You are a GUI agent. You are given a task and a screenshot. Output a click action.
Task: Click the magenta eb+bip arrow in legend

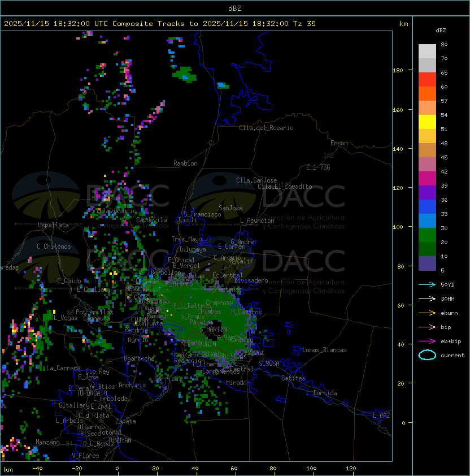pos(427,341)
